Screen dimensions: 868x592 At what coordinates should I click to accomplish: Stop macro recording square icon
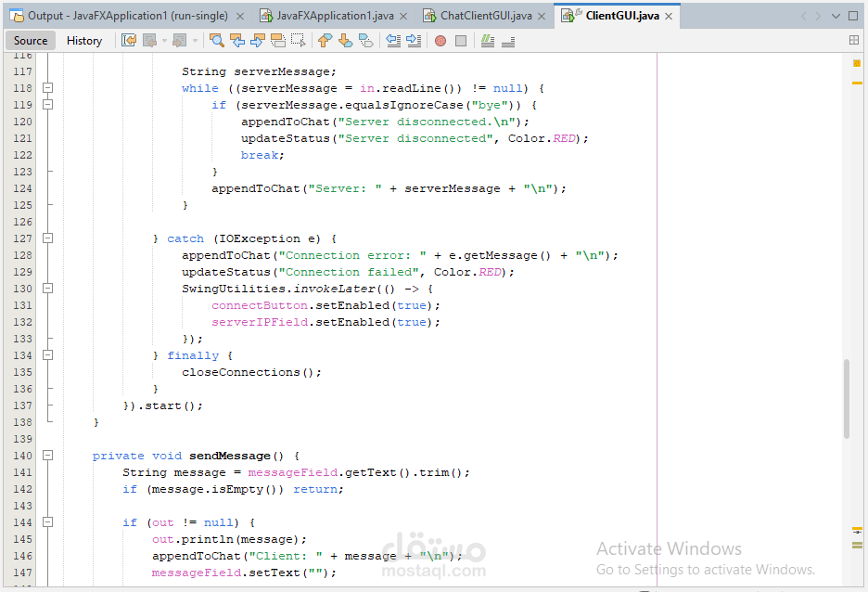click(x=461, y=41)
